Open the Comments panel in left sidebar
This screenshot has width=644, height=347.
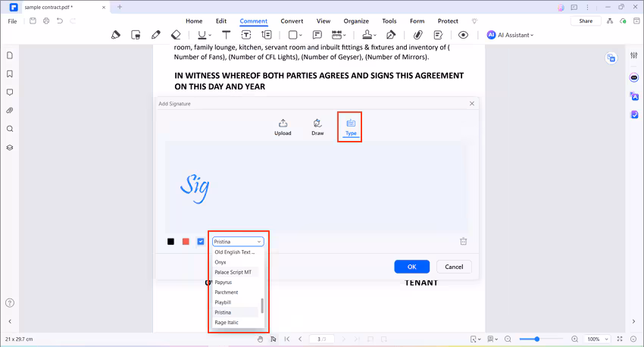(x=10, y=92)
